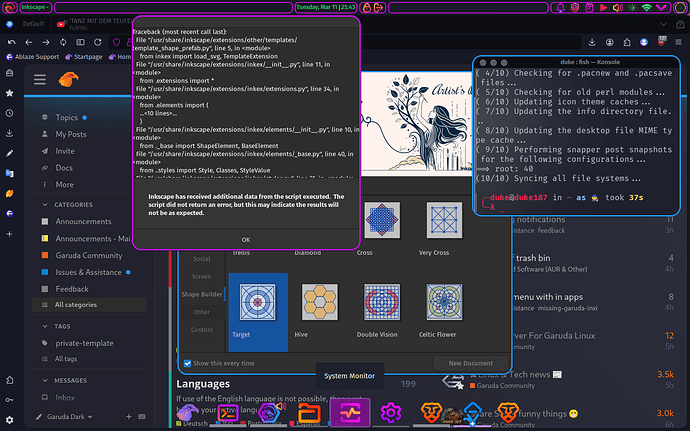Open My Posts in forum sidebar
690x431 pixels.
click(x=71, y=134)
